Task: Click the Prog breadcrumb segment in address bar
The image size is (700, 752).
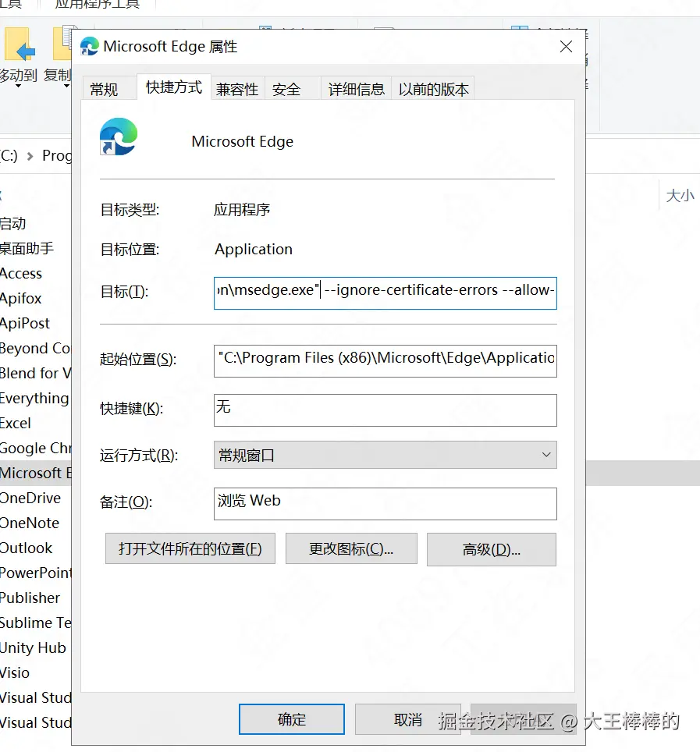Action: [57, 155]
